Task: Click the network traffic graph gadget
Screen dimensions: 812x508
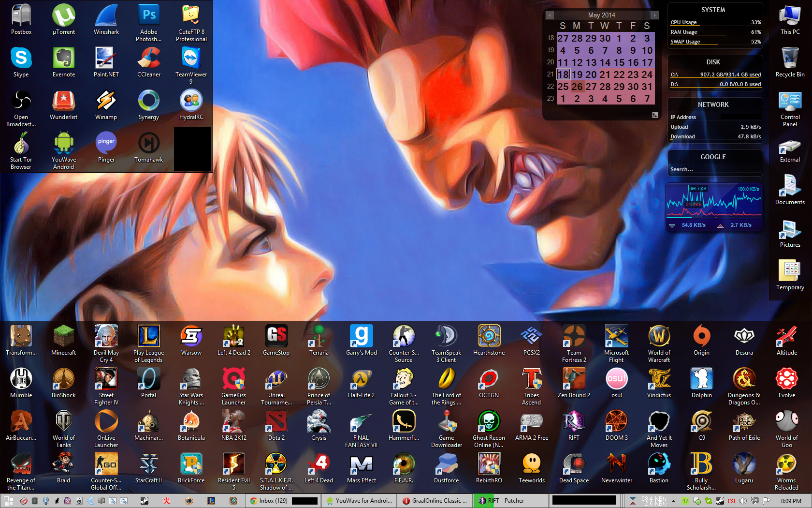Action: click(714, 208)
